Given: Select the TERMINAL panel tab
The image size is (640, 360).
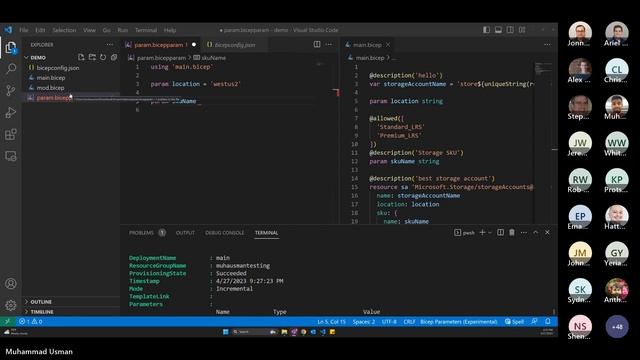Looking at the screenshot, I should (x=267, y=233).
